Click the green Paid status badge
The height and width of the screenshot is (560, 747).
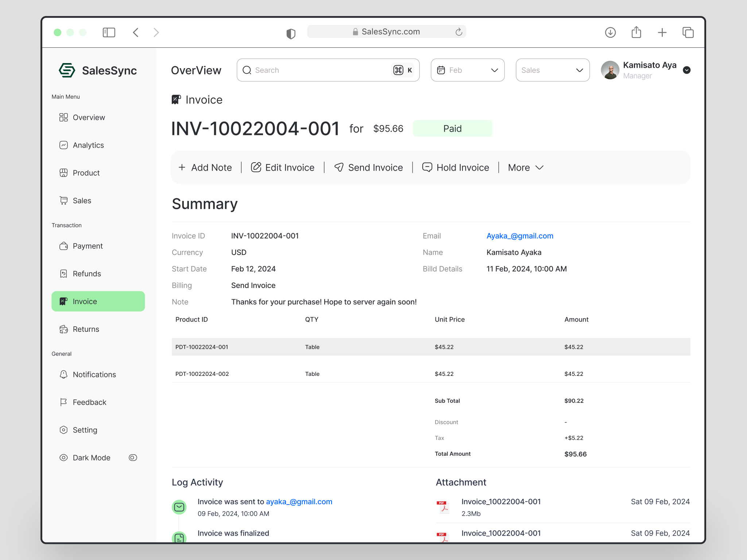click(x=452, y=128)
